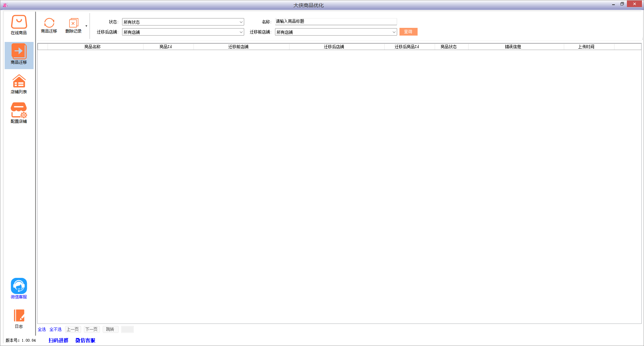The width and height of the screenshot is (644, 346).
Task: Click the version text 版本号: 1.00.84
Action: 21,340
